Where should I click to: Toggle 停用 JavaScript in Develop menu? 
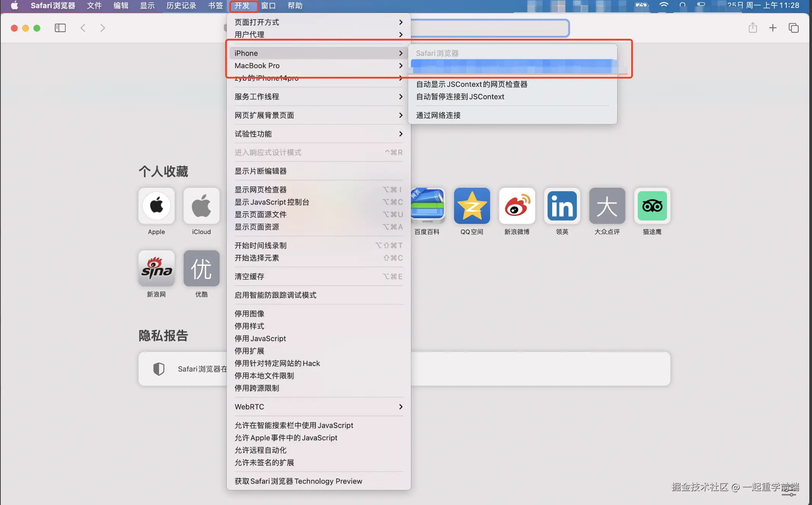point(260,338)
